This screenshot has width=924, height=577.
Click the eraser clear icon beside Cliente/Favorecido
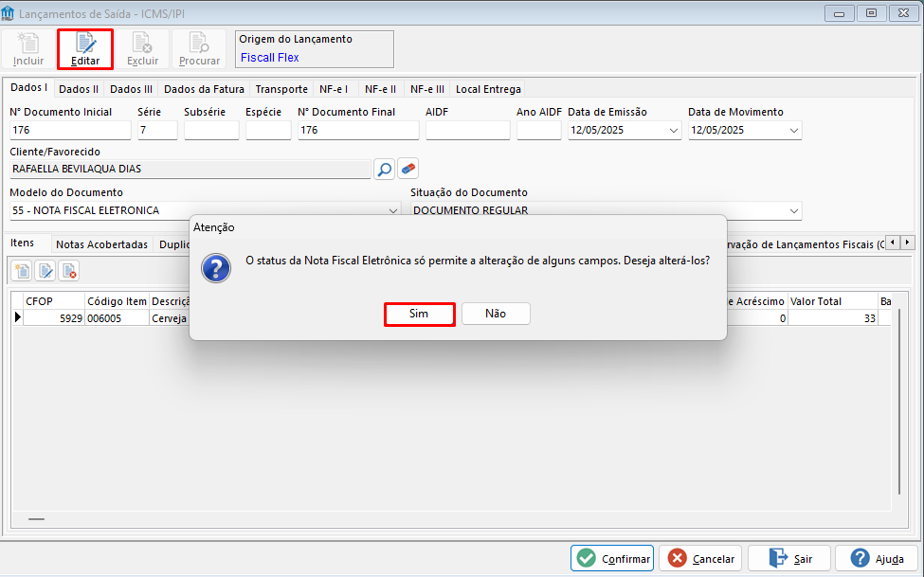[x=408, y=170]
